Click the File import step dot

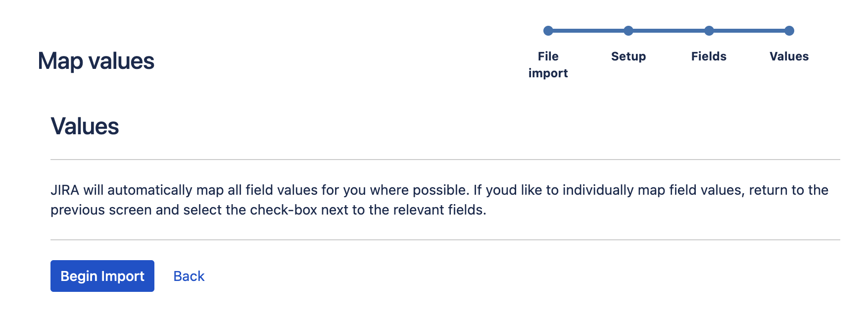tap(548, 31)
